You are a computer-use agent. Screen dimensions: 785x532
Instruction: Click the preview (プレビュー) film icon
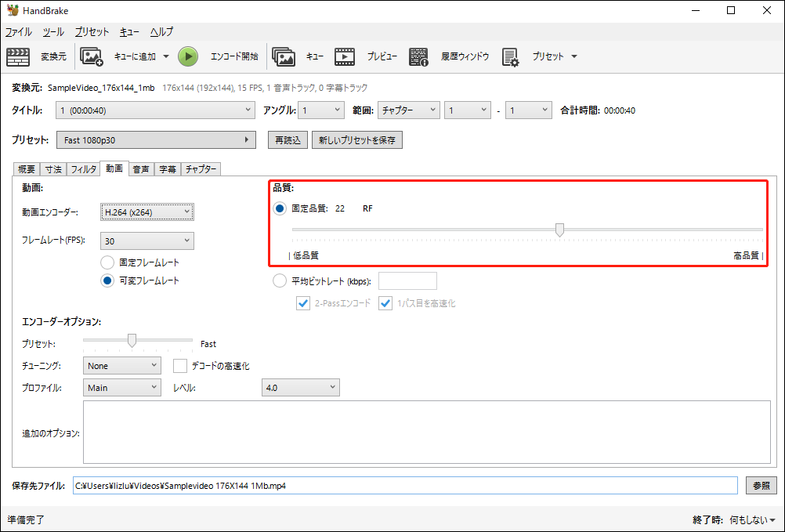point(345,56)
